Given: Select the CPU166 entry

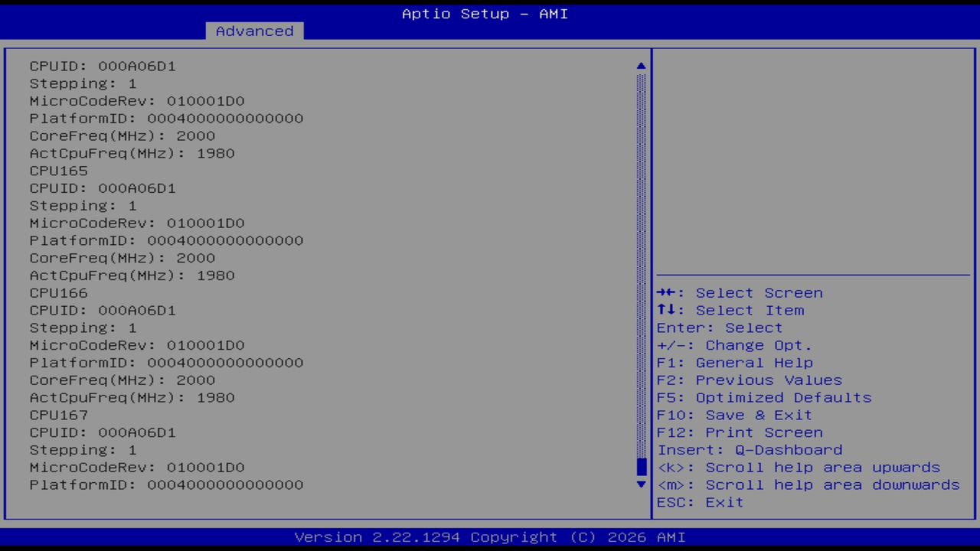Looking at the screenshot, I should (58, 292).
